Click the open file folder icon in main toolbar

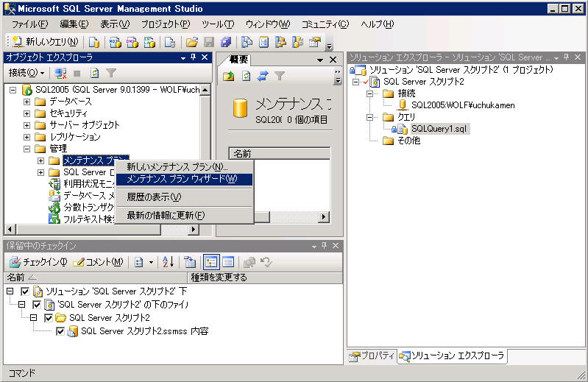(192, 42)
